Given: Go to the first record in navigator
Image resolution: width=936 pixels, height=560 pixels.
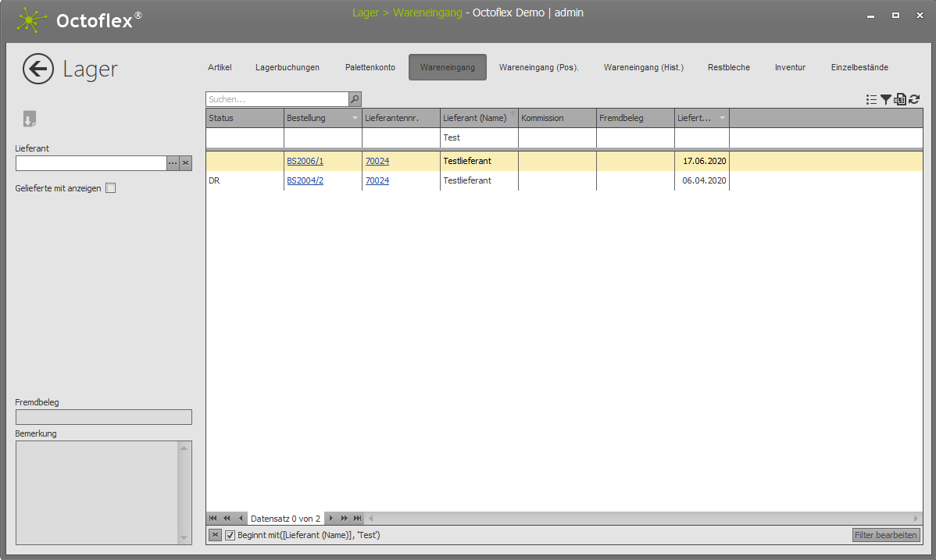Looking at the screenshot, I should [x=213, y=519].
